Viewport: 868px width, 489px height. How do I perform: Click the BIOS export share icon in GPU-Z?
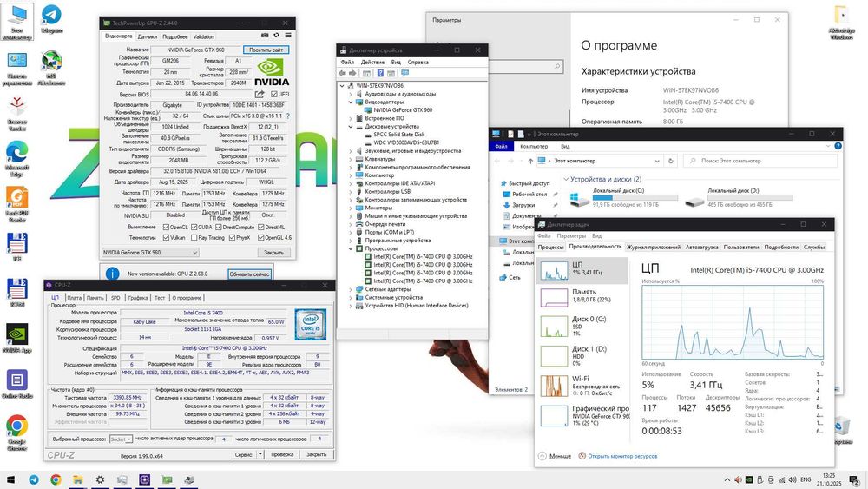[x=259, y=94]
